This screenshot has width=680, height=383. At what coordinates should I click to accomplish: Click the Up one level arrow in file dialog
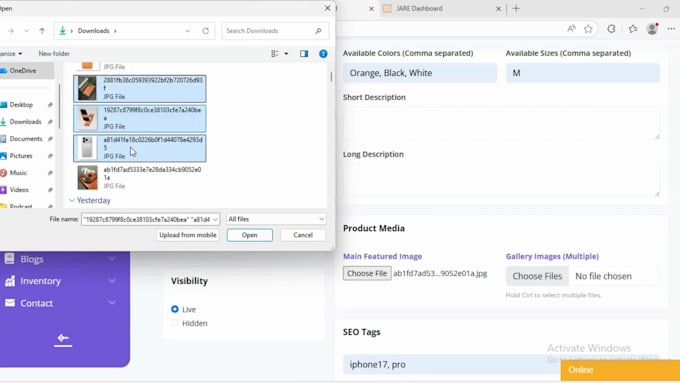(x=42, y=31)
